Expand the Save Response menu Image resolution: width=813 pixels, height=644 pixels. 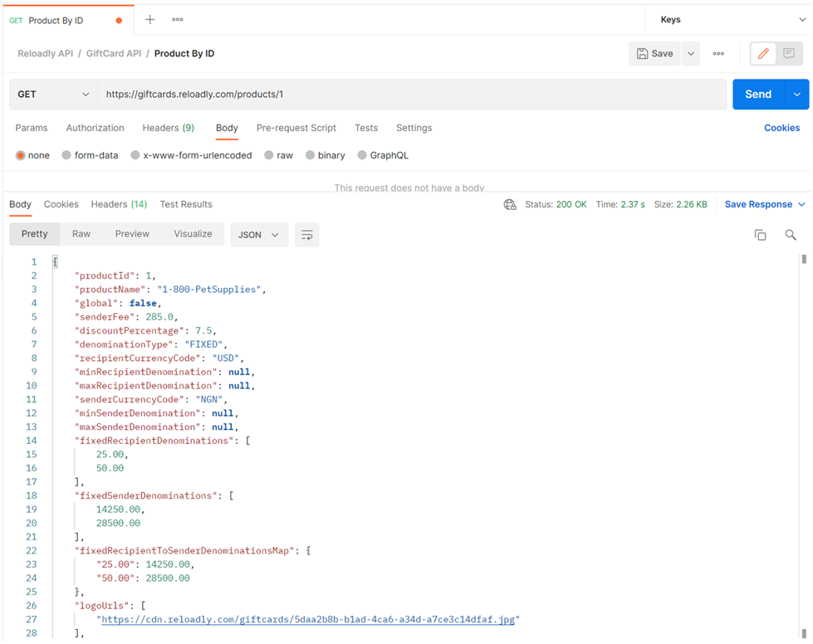tap(765, 205)
